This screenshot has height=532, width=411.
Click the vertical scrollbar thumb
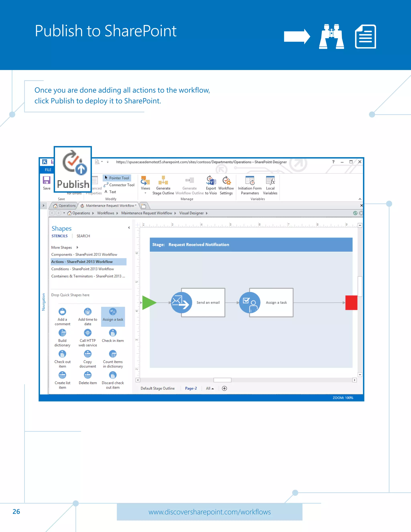(360, 286)
